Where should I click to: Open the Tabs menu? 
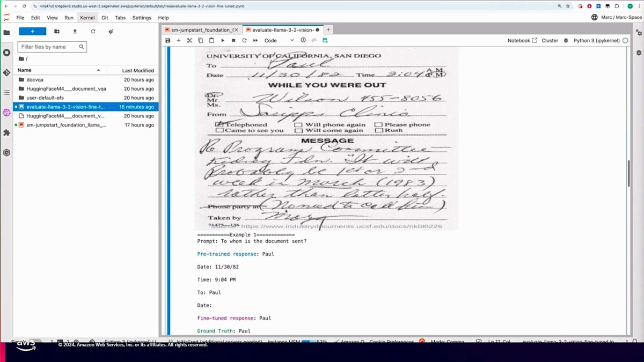point(120,18)
